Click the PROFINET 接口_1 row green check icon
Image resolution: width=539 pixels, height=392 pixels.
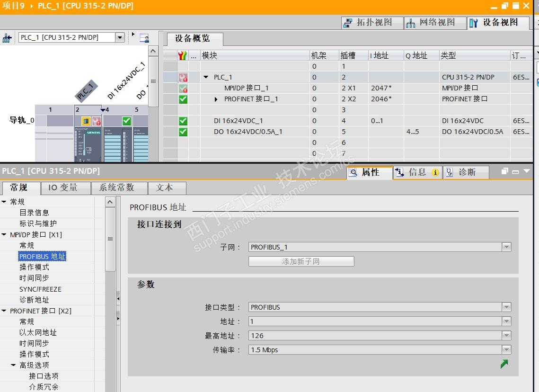tap(183, 99)
